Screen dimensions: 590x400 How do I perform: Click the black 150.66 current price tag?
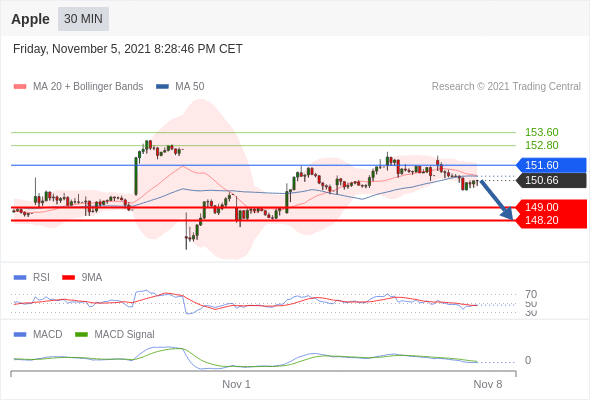[x=551, y=180]
